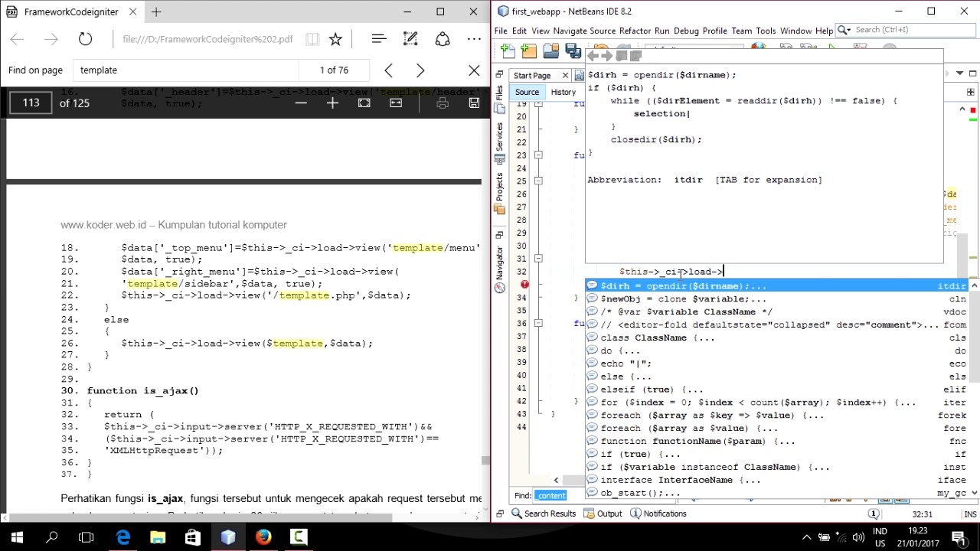The width and height of the screenshot is (980, 551).
Task: Open the Edge Hub icon
Action: [378, 39]
